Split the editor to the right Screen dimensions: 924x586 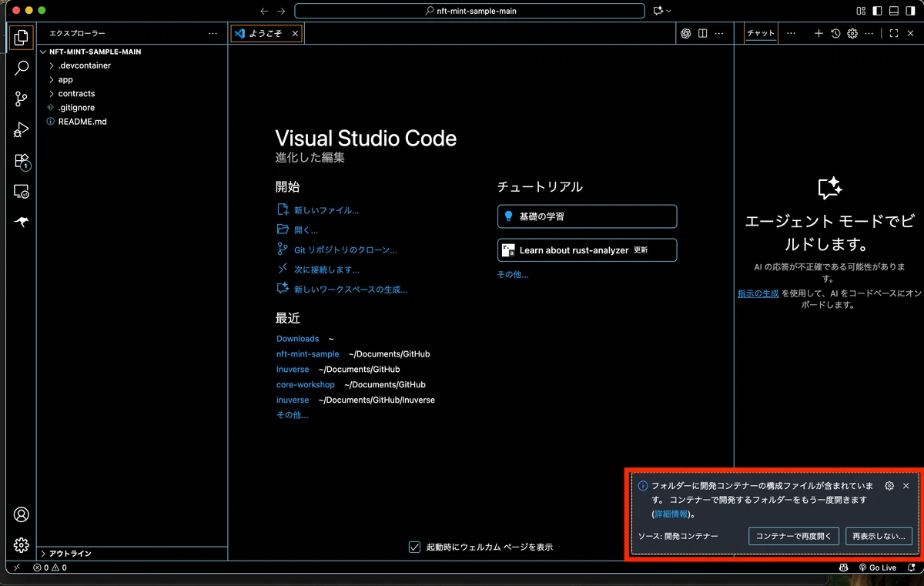pos(702,33)
